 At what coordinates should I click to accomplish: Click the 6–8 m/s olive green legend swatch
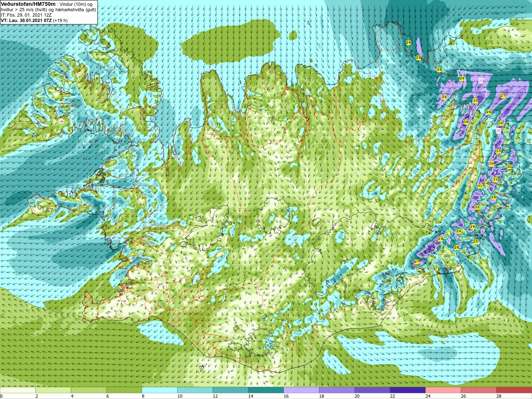[124, 391]
